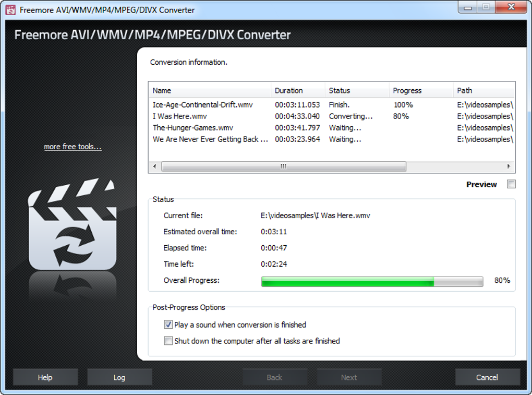Viewport: 532px width, 395px height.
Task: Click duration 00:04:33.040
Action: pyautogui.click(x=297, y=116)
